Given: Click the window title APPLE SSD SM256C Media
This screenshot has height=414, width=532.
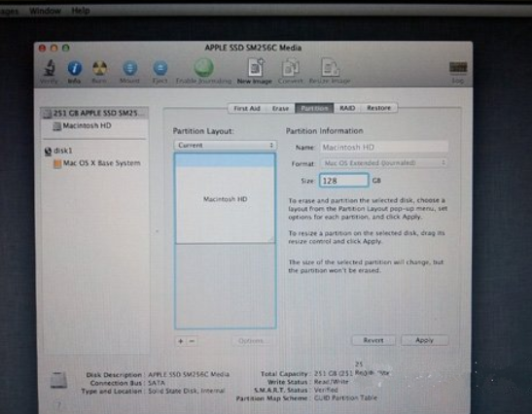Looking at the screenshot, I should point(253,48).
